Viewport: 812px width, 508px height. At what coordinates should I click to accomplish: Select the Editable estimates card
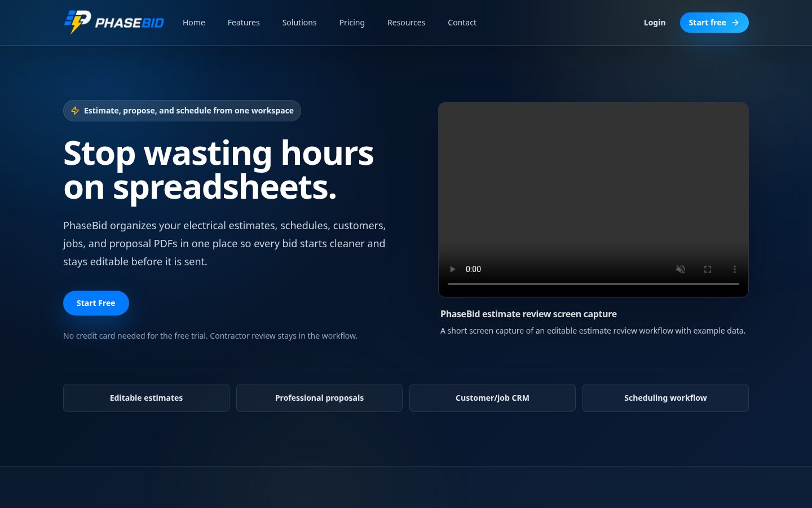pos(146,398)
